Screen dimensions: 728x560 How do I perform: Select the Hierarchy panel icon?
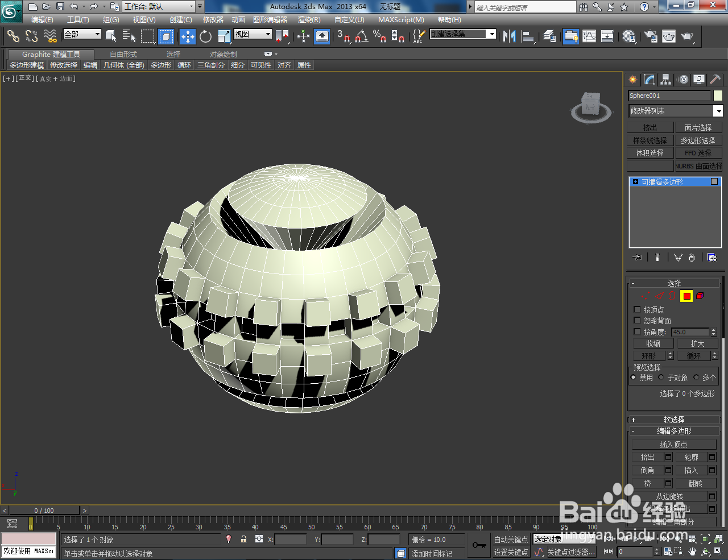pyautogui.click(x=665, y=80)
